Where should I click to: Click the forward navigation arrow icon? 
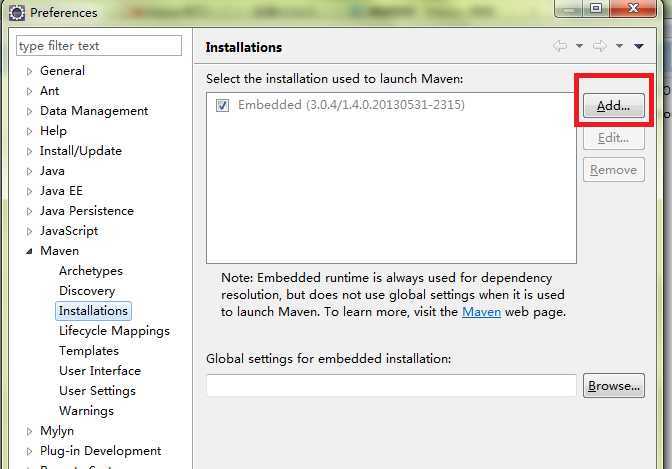600,45
